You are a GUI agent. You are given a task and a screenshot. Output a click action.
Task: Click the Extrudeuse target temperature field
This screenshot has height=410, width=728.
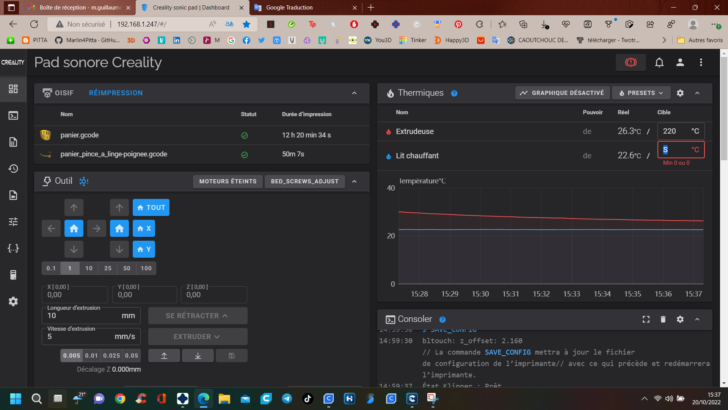(x=681, y=131)
